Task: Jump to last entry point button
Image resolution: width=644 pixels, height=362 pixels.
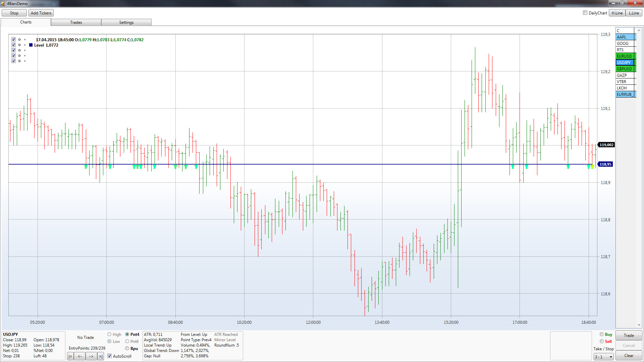Action: (100, 356)
